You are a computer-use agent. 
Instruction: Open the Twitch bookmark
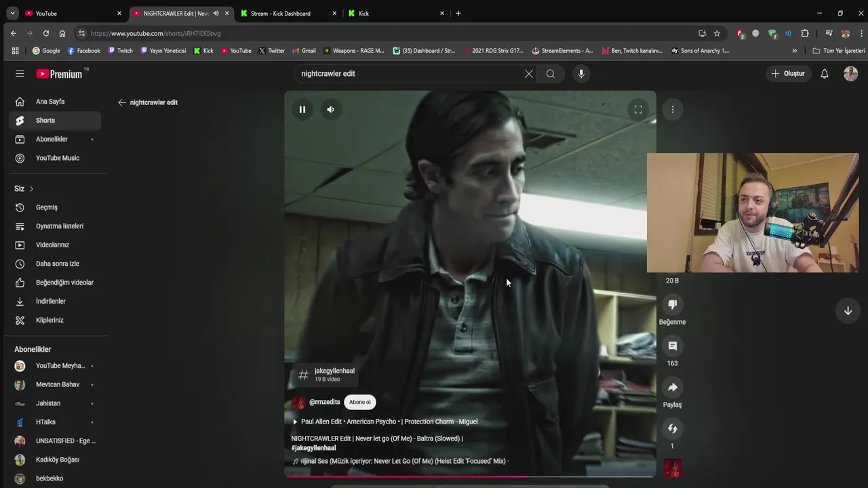point(121,51)
